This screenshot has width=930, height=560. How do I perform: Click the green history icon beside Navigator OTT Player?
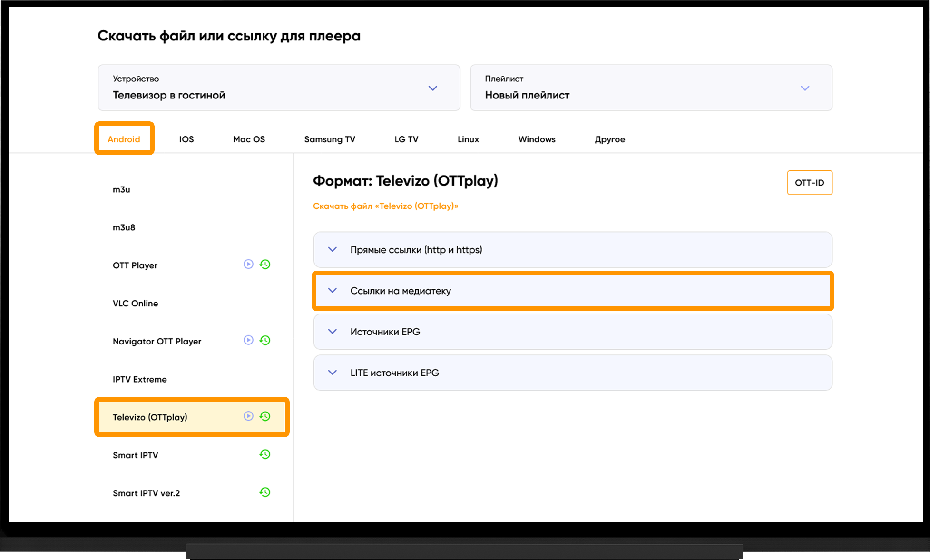(265, 340)
